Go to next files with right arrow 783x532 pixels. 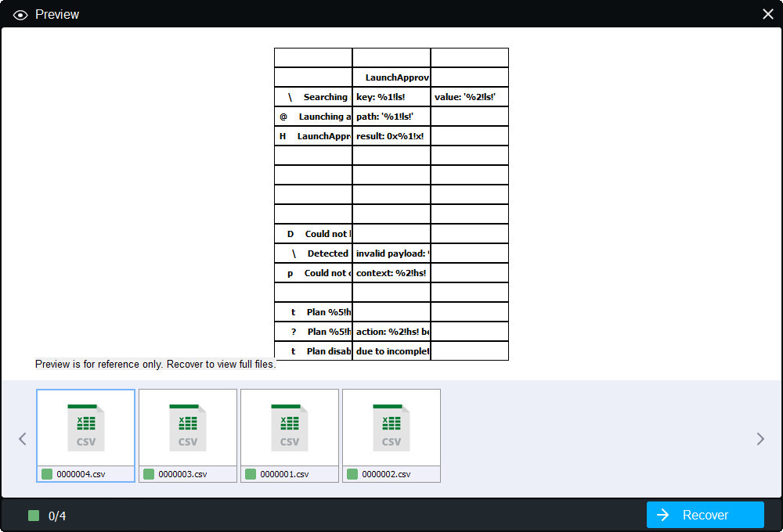[x=760, y=439]
